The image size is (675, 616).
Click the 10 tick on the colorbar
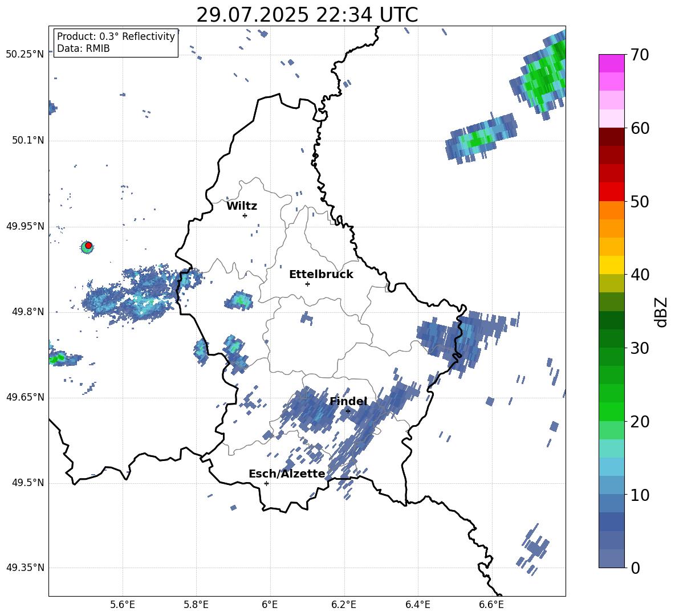pyautogui.click(x=640, y=495)
